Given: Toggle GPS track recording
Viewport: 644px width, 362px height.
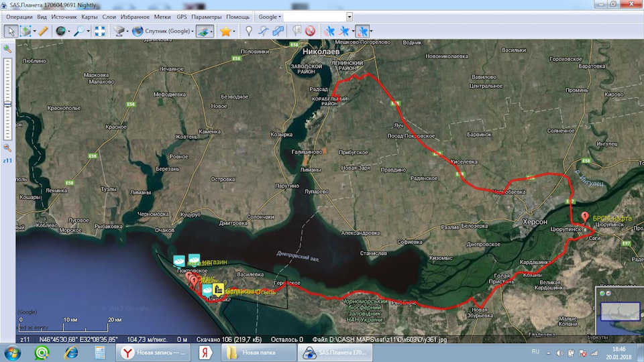Looking at the screenshot, I should 344,31.
